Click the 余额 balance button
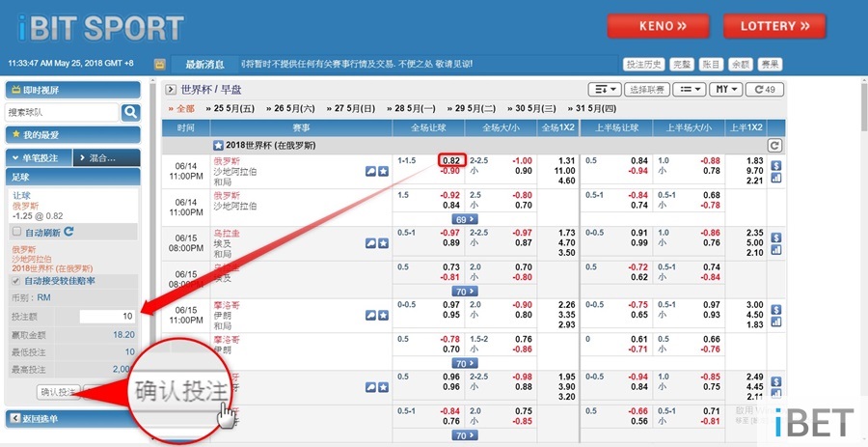868x447 pixels. point(741,65)
